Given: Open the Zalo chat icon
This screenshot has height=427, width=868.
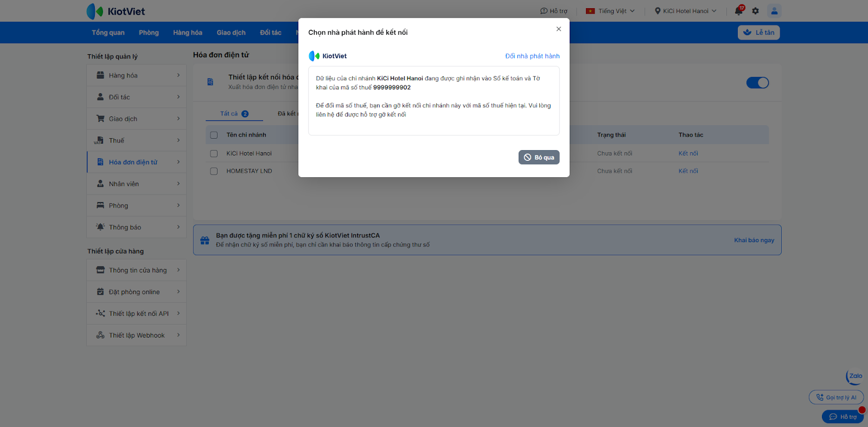Looking at the screenshot, I should pyautogui.click(x=854, y=376).
